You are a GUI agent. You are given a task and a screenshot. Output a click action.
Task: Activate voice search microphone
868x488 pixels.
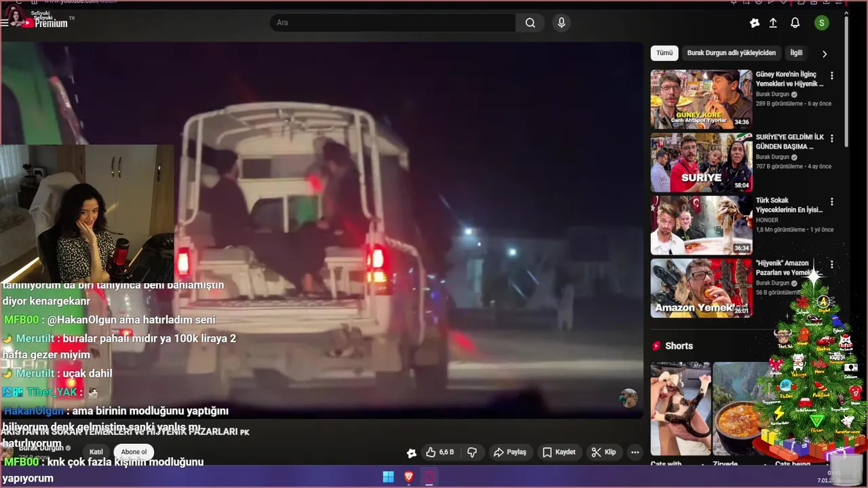click(561, 22)
